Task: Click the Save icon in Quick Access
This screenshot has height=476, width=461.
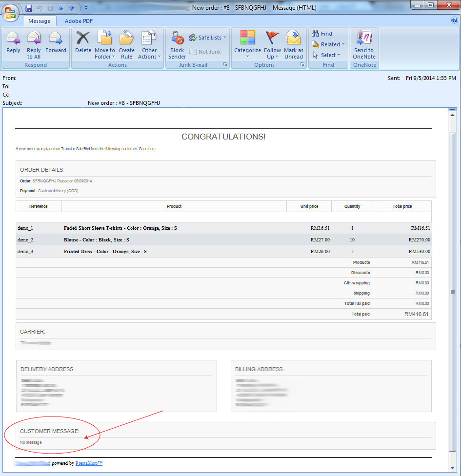Action: pyautogui.click(x=29, y=8)
